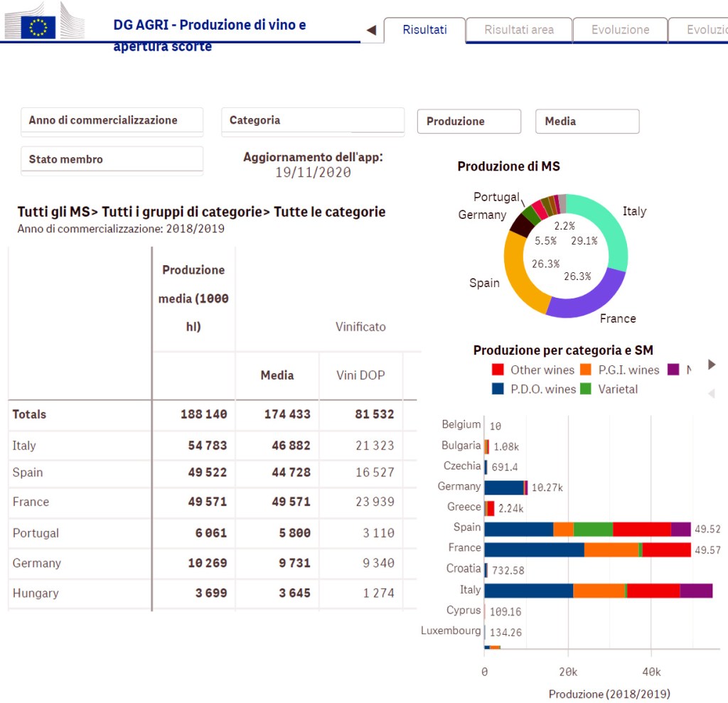Click the Vini DOP column header

360,375
